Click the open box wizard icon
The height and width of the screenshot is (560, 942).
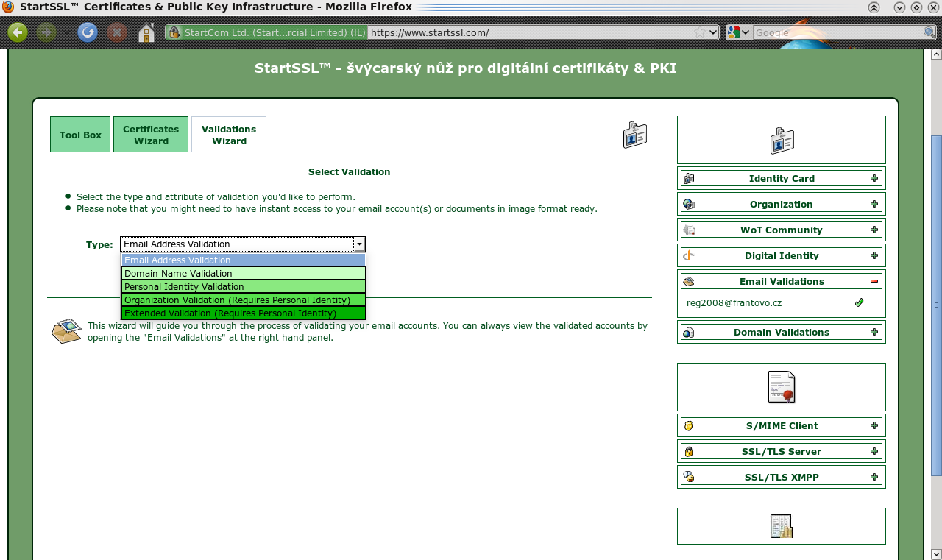click(x=66, y=331)
